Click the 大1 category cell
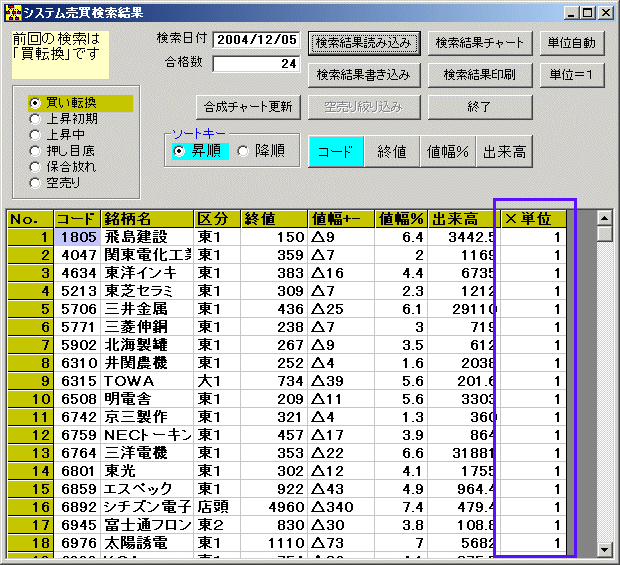 coord(217,381)
